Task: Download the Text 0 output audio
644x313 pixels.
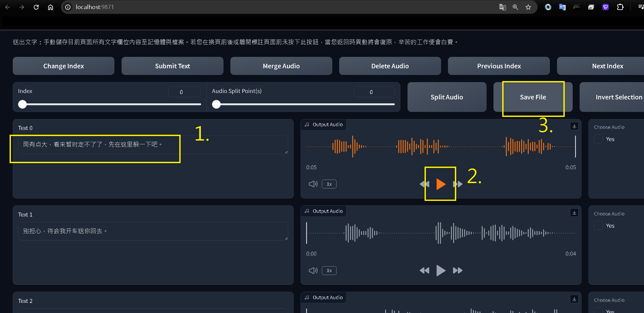Action: pos(574,126)
